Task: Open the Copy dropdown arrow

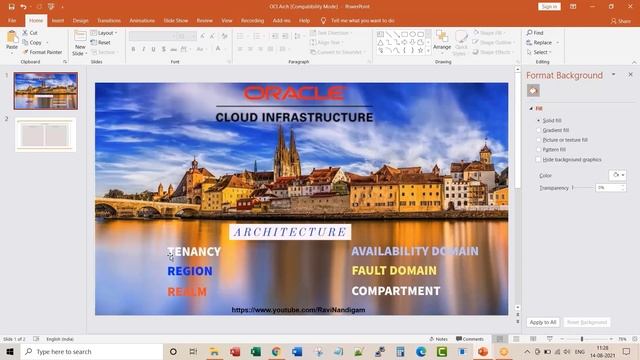Action: (x=47, y=42)
